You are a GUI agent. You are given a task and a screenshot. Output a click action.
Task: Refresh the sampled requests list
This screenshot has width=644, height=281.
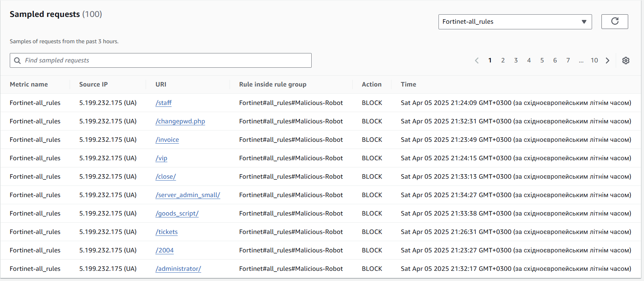tap(615, 21)
